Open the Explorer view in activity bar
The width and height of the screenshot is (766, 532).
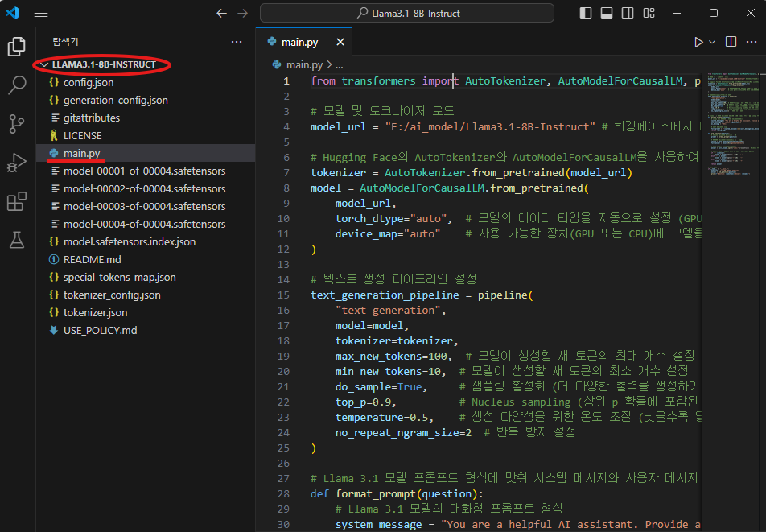point(17,47)
